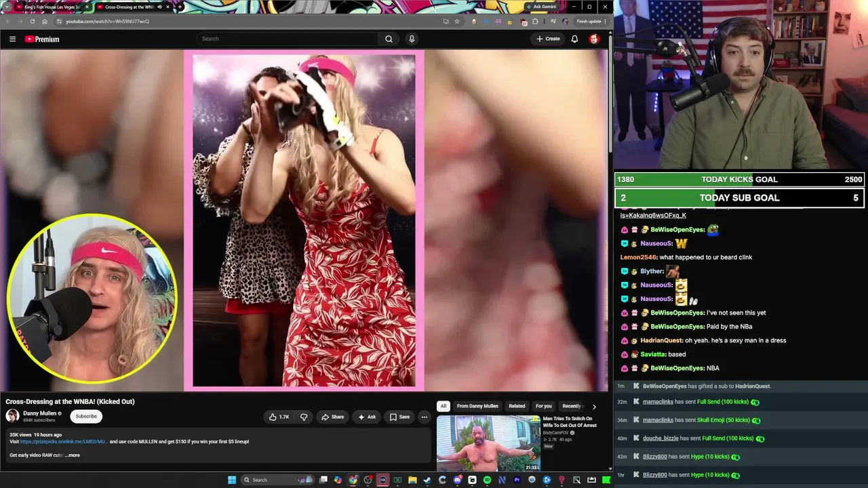Screen dimensions: 868x488
Task: Share the video
Action: tap(333, 417)
